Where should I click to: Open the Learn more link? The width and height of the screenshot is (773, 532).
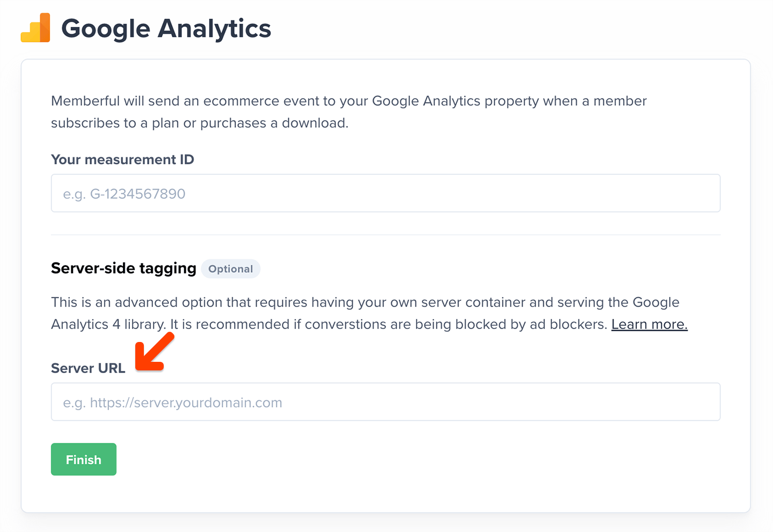pyautogui.click(x=649, y=324)
